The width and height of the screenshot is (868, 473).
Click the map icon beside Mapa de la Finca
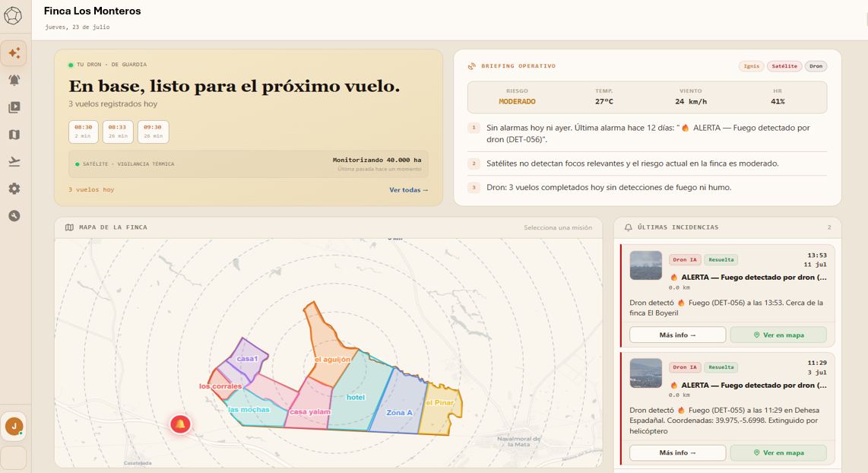click(x=69, y=227)
